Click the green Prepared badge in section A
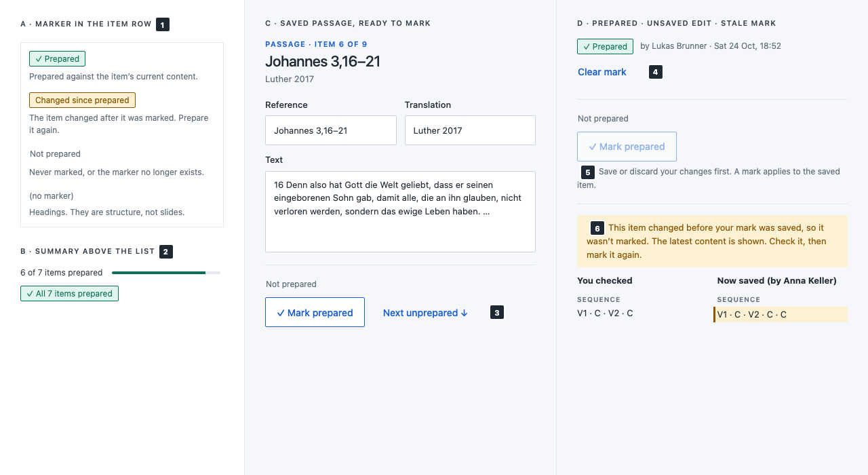 pos(58,59)
